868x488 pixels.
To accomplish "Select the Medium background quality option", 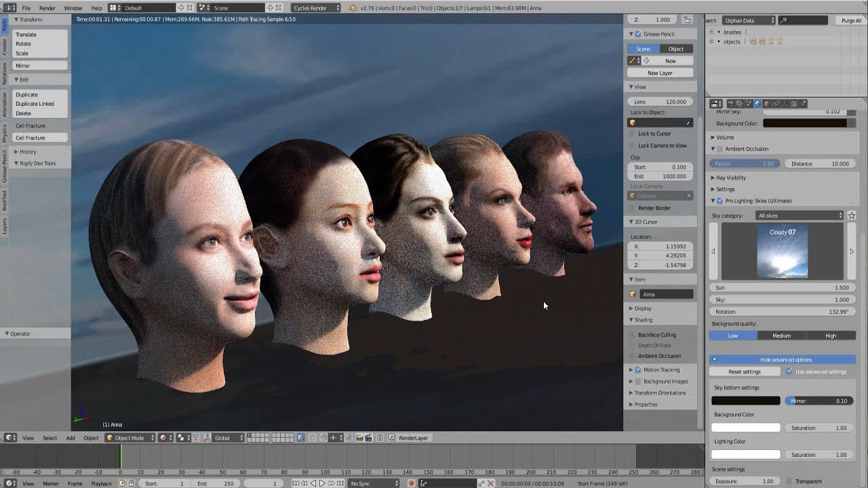I will pyautogui.click(x=782, y=335).
